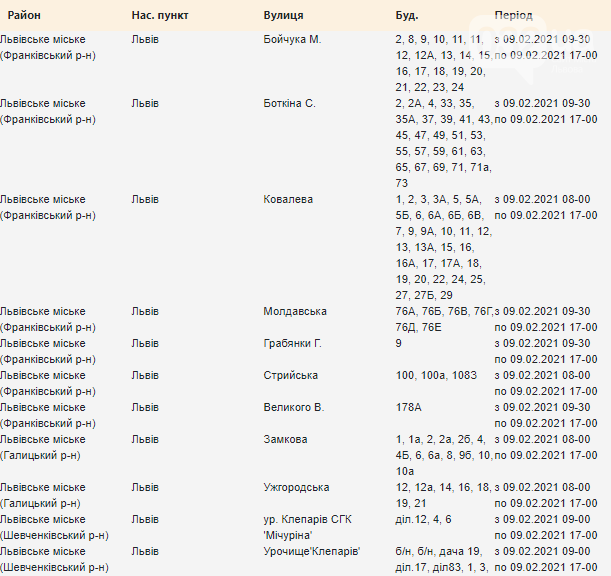The width and height of the screenshot is (611, 576).
Task: Select the Великого В. street cell
Action: (294, 407)
